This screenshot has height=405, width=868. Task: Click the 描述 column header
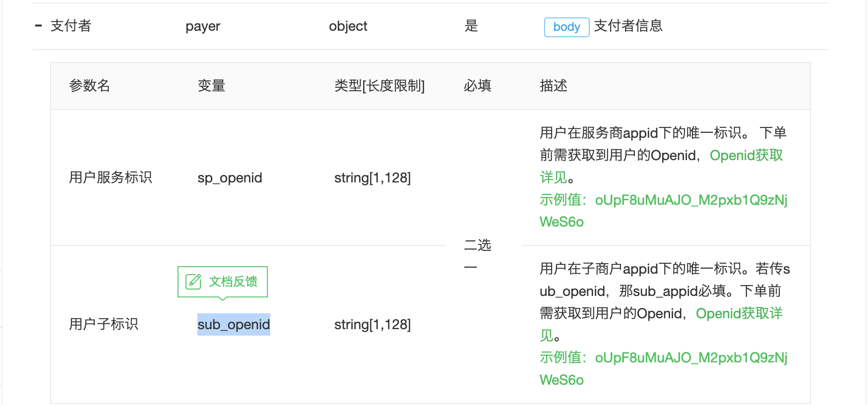[x=554, y=86]
